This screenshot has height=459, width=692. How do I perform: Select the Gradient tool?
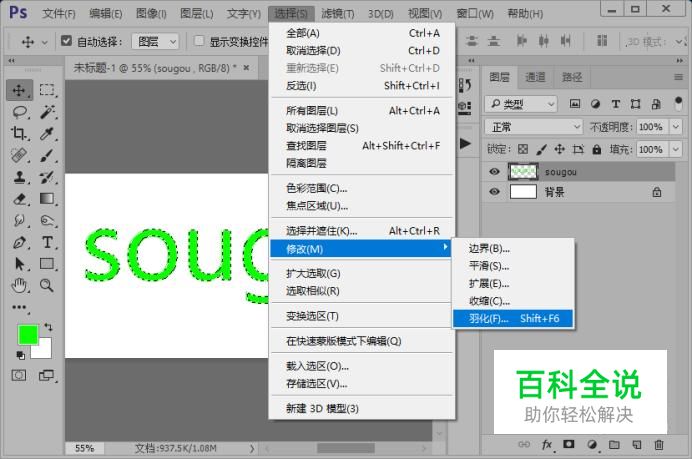pyautogui.click(x=47, y=199)
